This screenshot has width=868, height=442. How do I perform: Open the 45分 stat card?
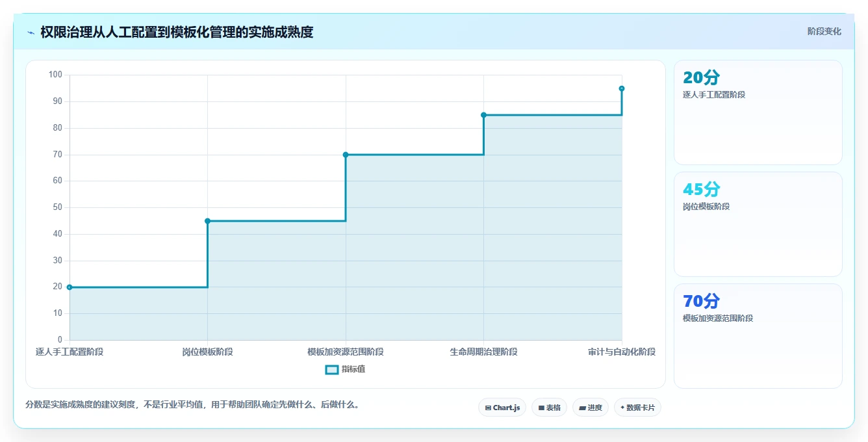(758, 224)
